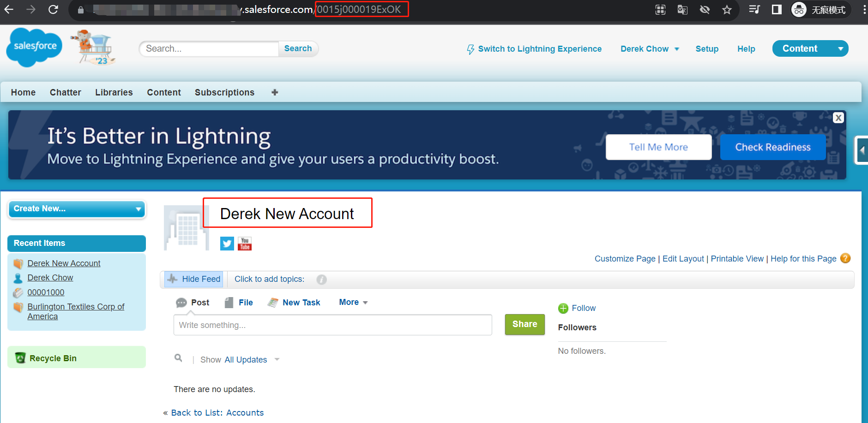868x423 pixels.
Task: Expand the More publisher actions menu
Action: (353, 302)
